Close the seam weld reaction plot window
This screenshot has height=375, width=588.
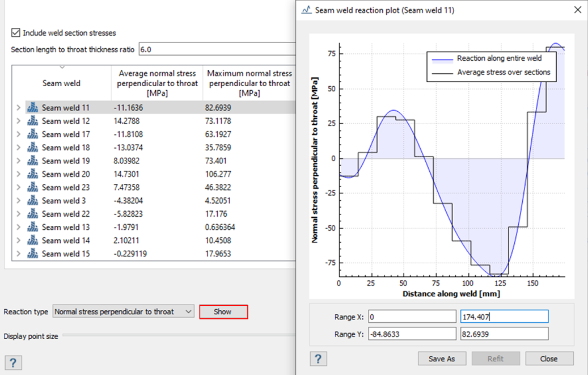(x=577, y=10)
